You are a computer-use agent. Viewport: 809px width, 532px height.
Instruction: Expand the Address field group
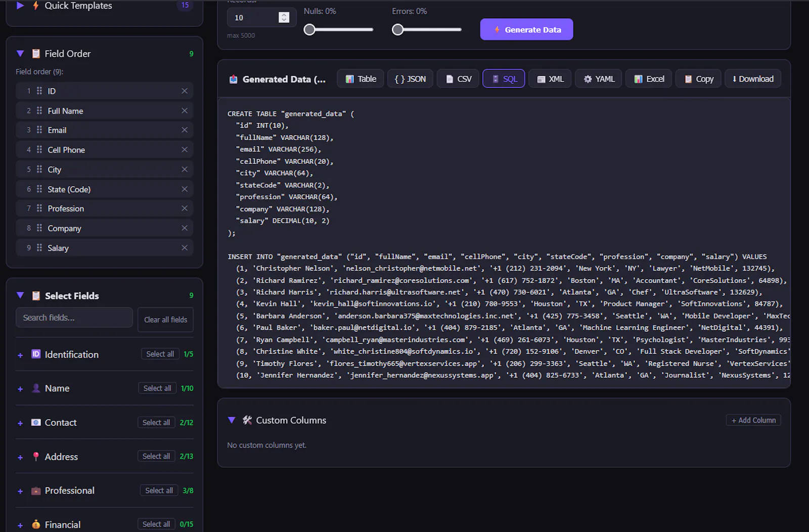[20, 458]
